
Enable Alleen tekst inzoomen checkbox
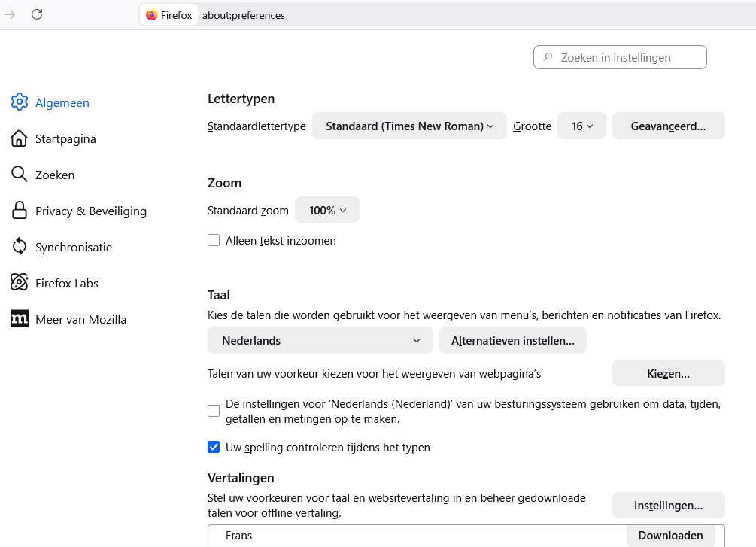(x=214, y=241)
